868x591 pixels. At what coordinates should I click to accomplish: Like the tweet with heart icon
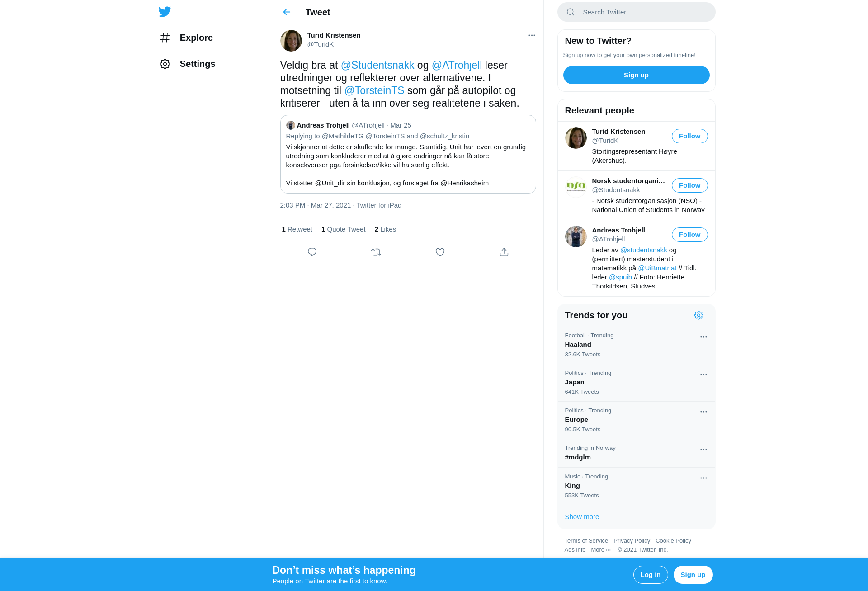pos(440,252)
